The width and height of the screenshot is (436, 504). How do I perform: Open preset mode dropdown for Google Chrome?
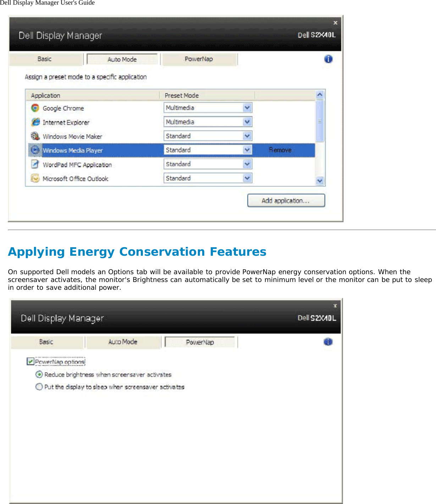(247, 107)
